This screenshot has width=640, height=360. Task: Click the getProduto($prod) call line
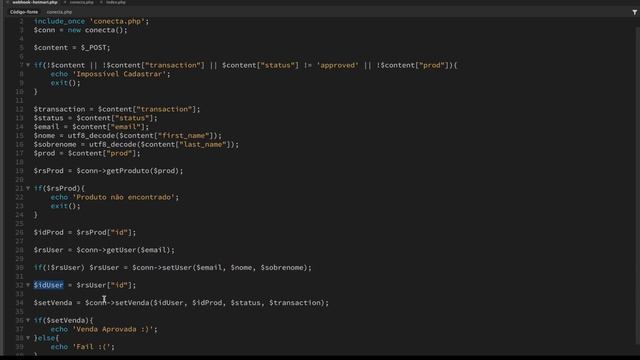[x=109, y=171]
